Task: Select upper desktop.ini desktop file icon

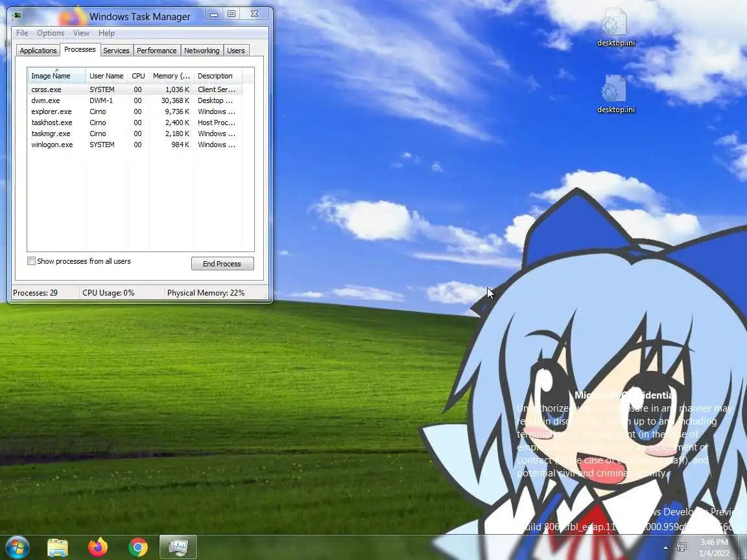Action: (x=615, y=27)
